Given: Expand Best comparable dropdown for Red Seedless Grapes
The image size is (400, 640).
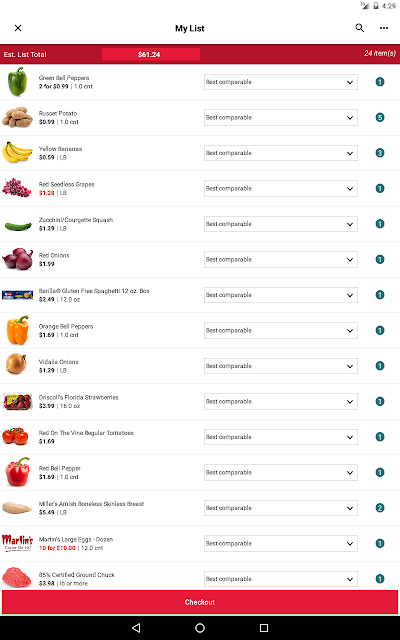Looking at the screenshot, I should [x=281, y=189].
